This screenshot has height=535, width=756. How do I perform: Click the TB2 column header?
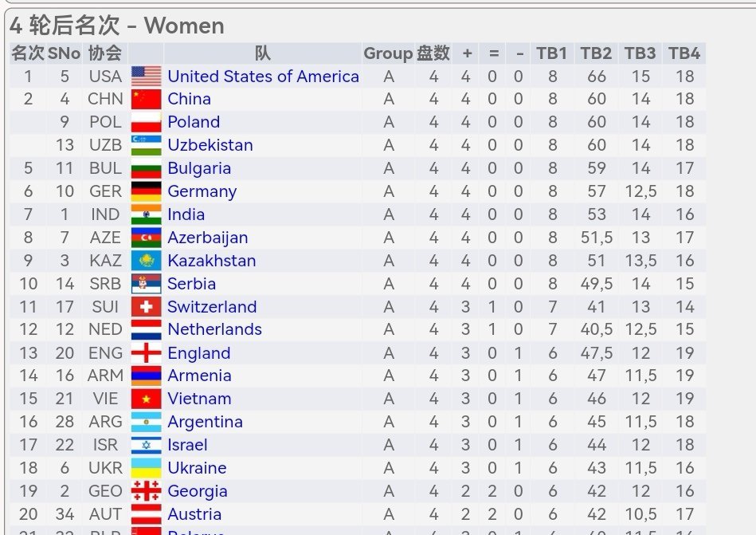point(596,53)
